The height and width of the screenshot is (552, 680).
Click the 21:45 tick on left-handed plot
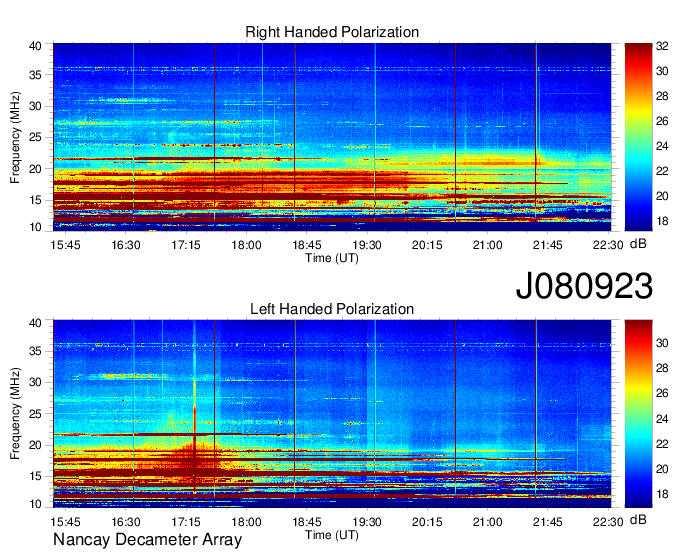tap(548, 522)
